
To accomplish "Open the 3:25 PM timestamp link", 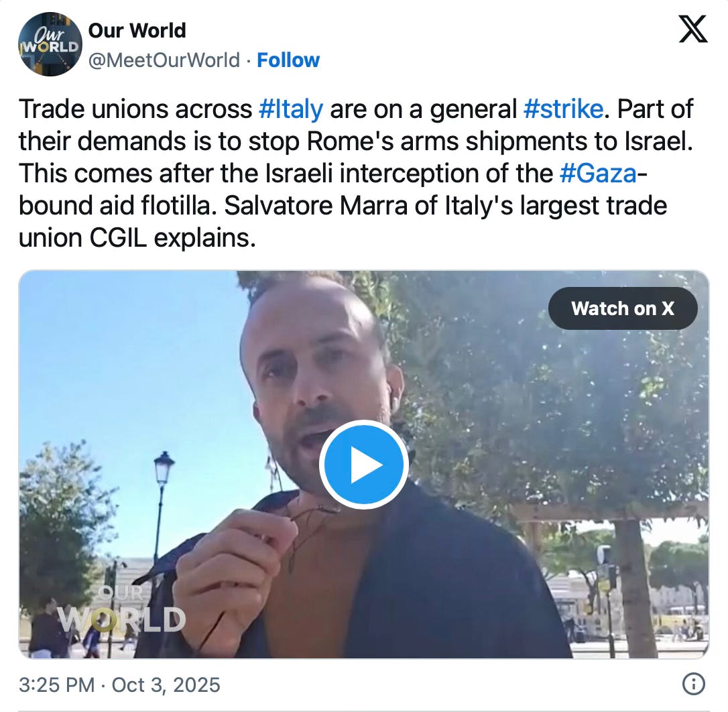I will [x=56, y=685].
